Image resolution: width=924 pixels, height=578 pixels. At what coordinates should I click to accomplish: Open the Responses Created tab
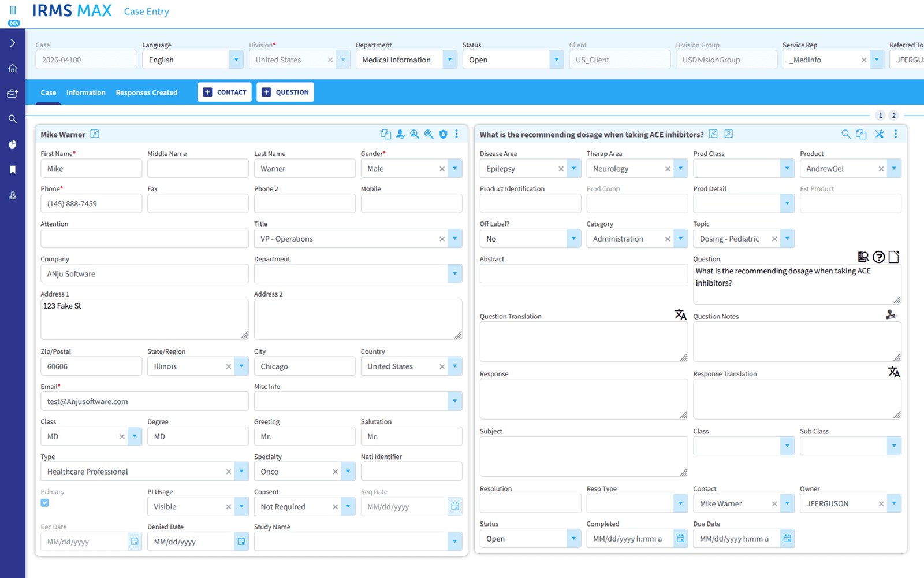tap(147, 92)
